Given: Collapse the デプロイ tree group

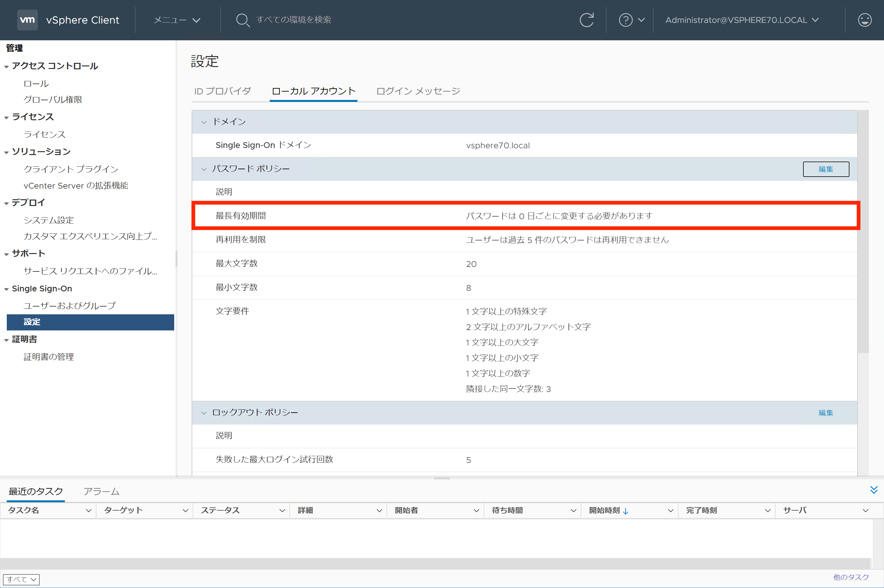Looking at the screenshot, I should 6,203.
